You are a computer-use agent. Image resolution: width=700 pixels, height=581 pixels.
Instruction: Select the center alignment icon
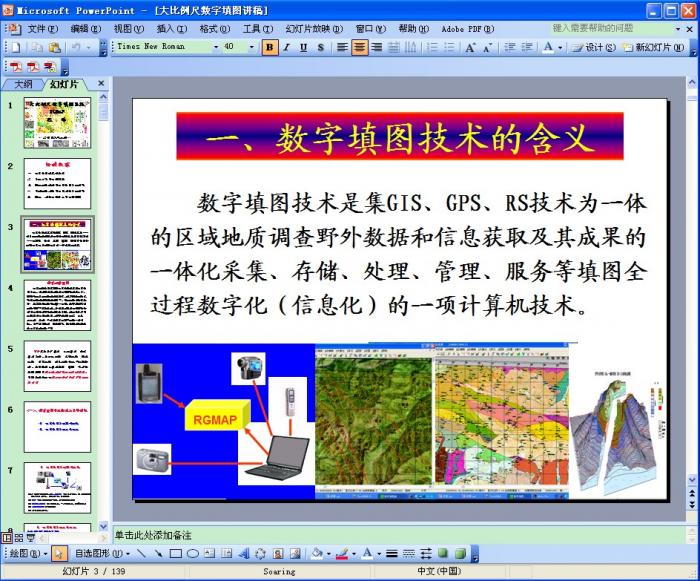(x=360, y=47)
